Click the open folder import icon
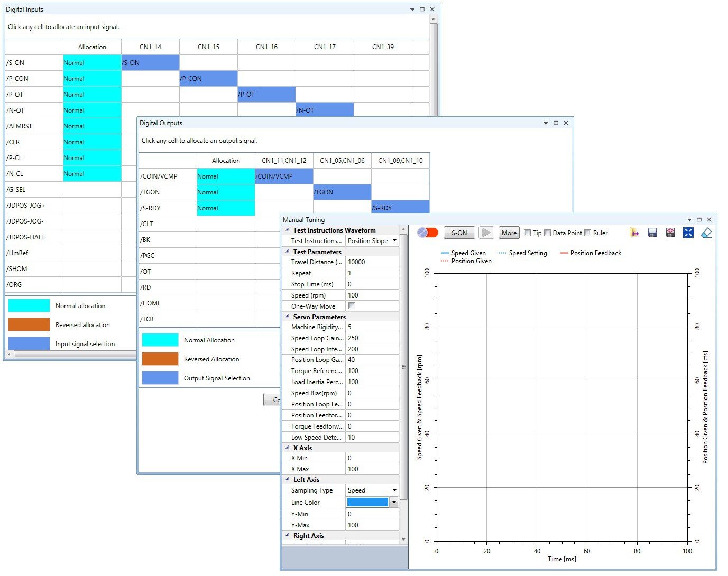 coord(634,233)
